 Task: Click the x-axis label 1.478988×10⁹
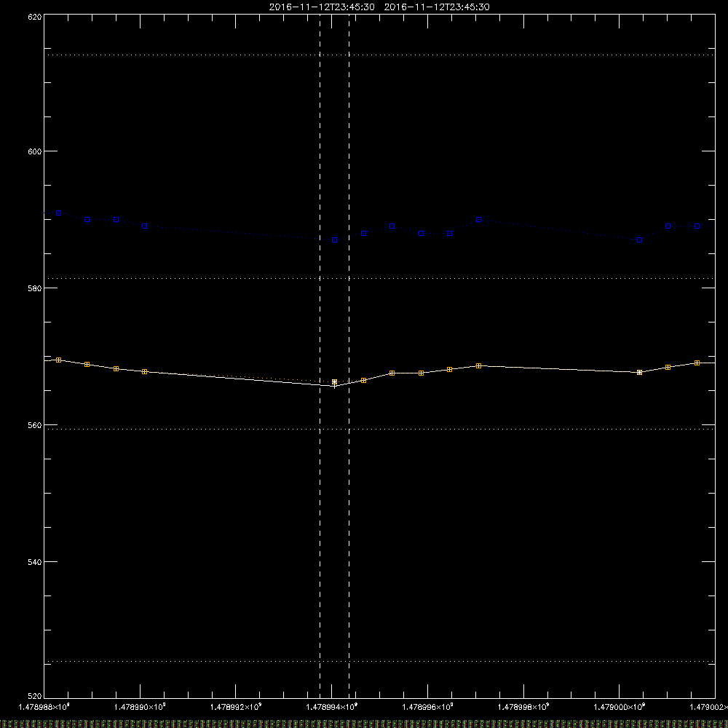coord(44,707)
